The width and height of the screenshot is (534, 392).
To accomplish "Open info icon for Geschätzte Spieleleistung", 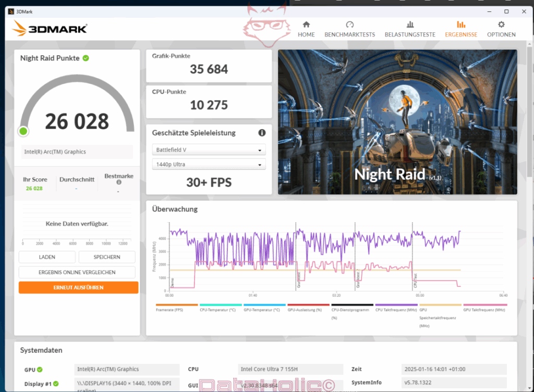I will pos(262,133).
